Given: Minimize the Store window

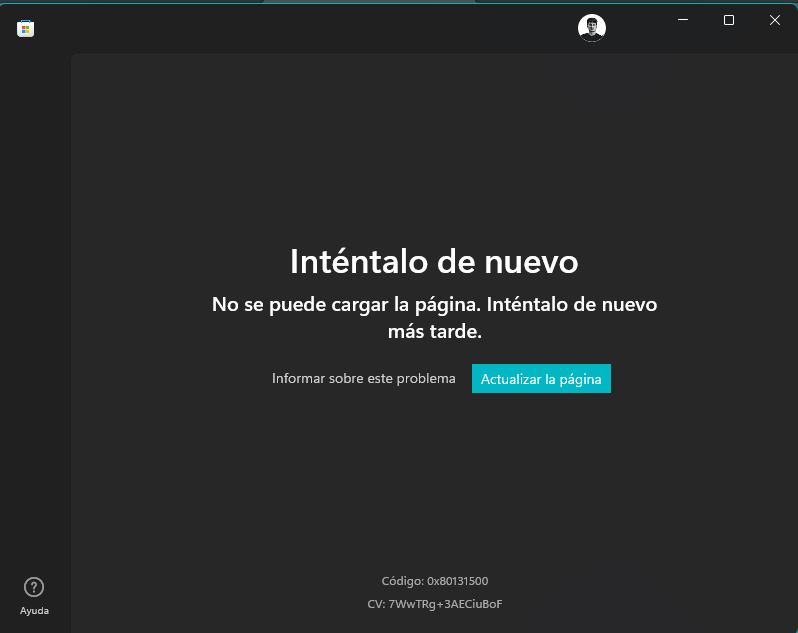Looking at the screenshot, I should pos(683,20).
